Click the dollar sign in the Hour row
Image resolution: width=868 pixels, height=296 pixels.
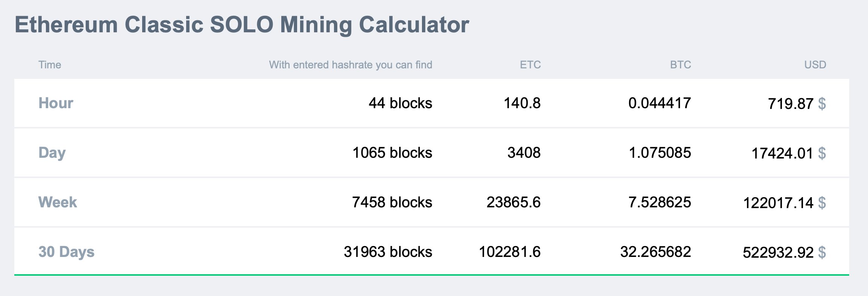pos(822,104)
